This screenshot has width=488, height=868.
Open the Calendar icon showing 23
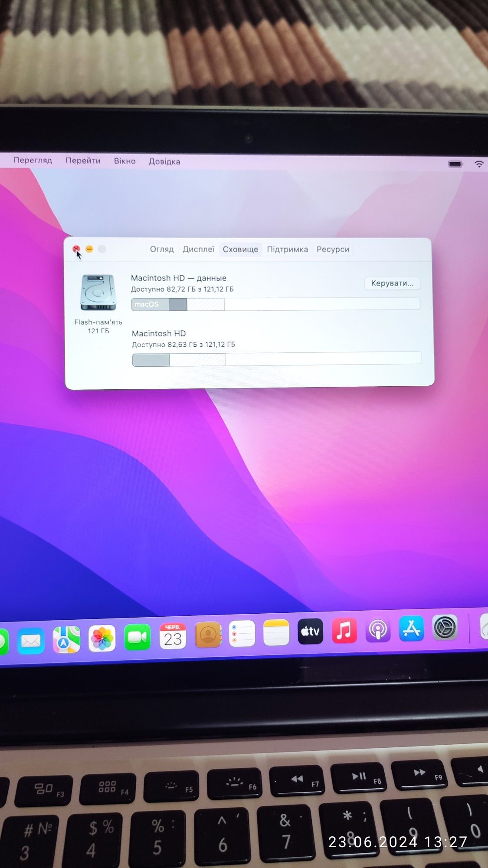(x=173, y=636)
